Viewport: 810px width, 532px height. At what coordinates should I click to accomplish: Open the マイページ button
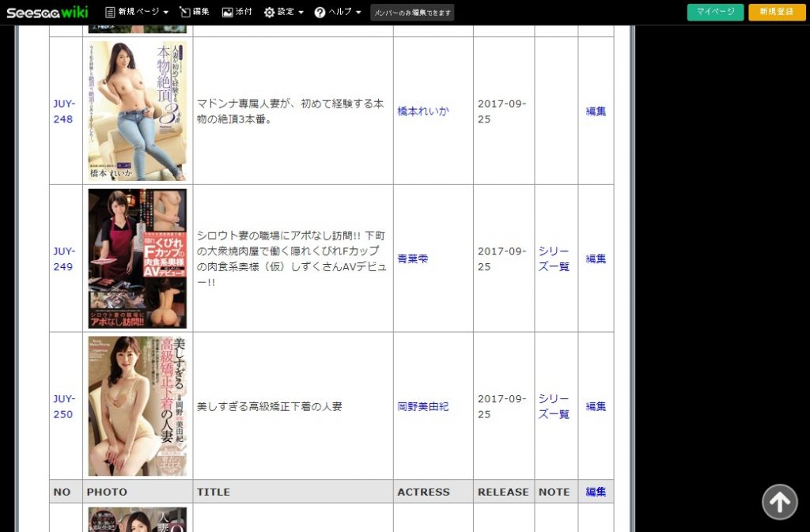pyautogui.click(x=715, y=12)
